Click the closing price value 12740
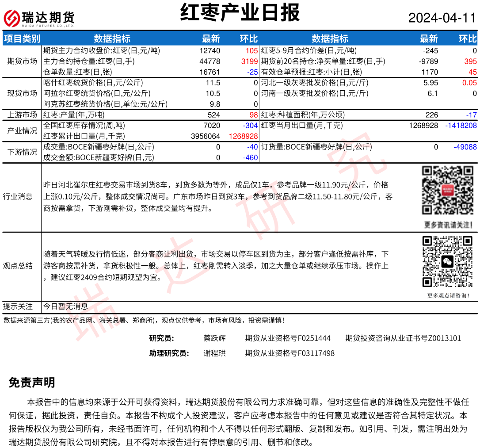480x448 pixels. coord(210,51)
